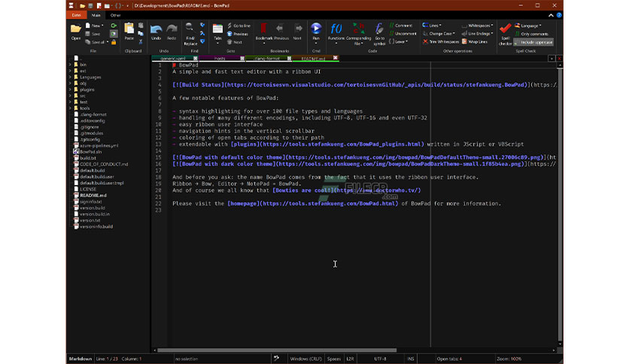This screenshot has height=364, width=629.
Task: Open Find/Replace with the magnifier icon
Action: coord(190,27)
